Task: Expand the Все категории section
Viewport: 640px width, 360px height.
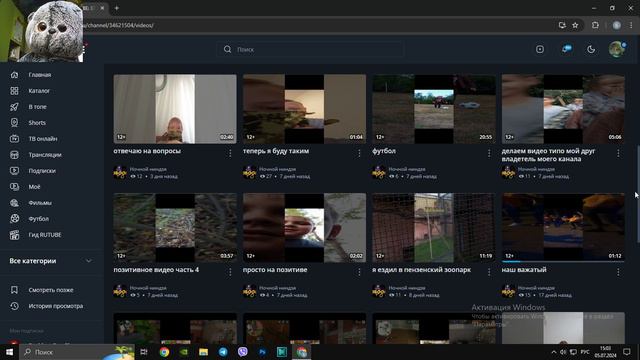Action: point(89,261)
